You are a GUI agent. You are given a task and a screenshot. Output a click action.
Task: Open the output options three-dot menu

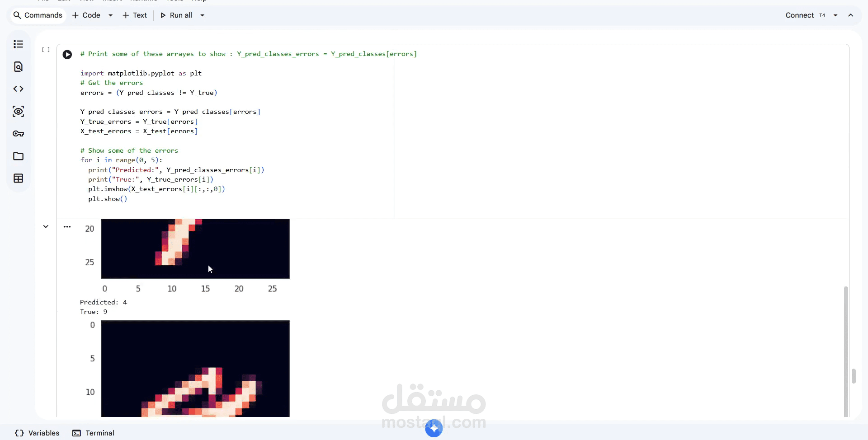click(x=67, y=227)
